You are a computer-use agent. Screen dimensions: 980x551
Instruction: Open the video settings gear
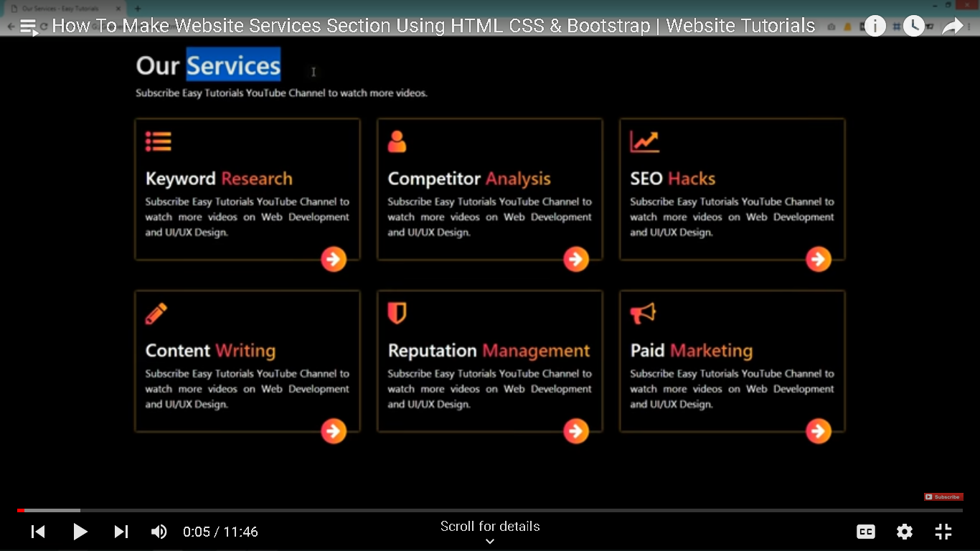pos(904,532)
